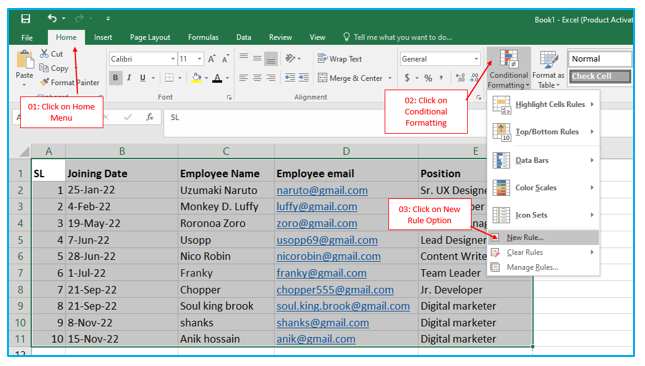645x366 pixels.
Task: Apply the font color A button
Action: tap(218, 78)
